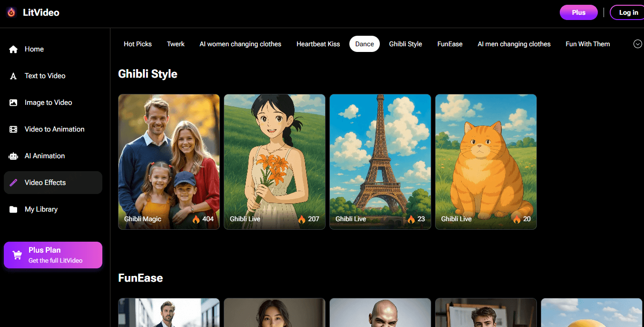
Task: Open AI women changing clothes tab
Action: click(x=240, y=44)
